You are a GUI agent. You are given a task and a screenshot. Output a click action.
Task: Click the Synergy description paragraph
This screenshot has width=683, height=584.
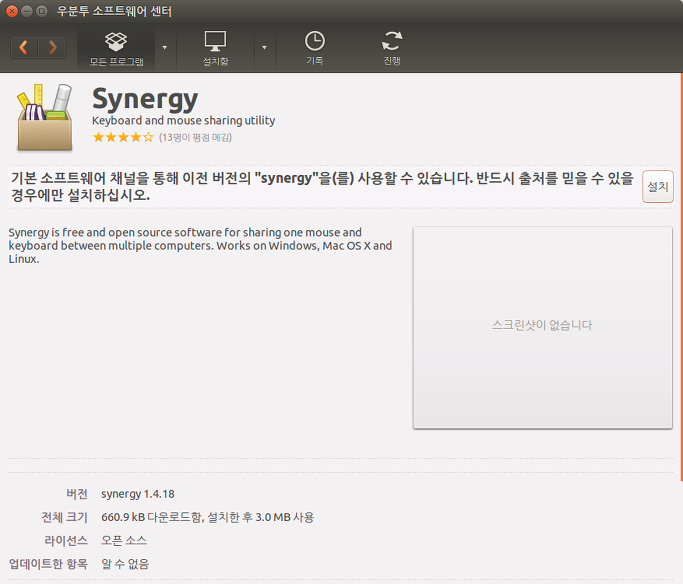[x=200, y=246]
